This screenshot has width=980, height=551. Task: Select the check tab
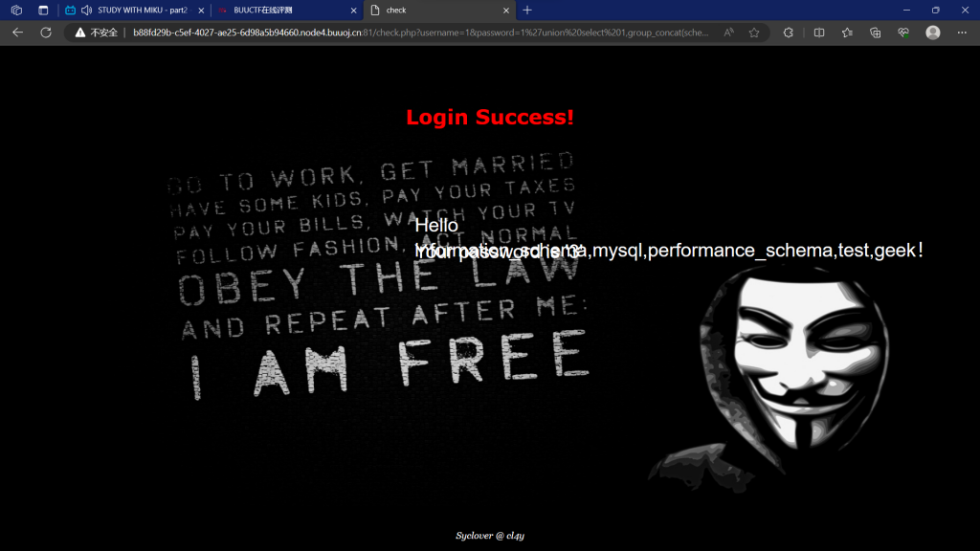point(439,10)
